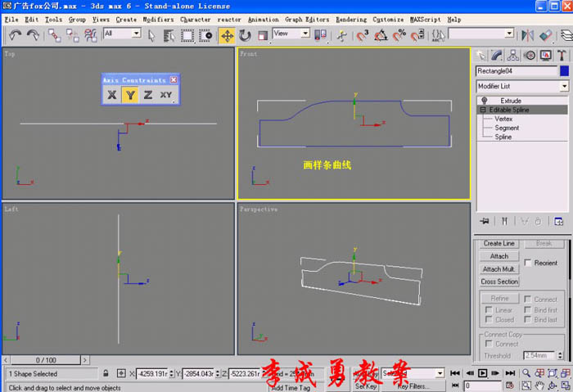Viewport: 573px width, 392px height.
Task: Click the Unlink Selection icon
Action: (72, 35)
